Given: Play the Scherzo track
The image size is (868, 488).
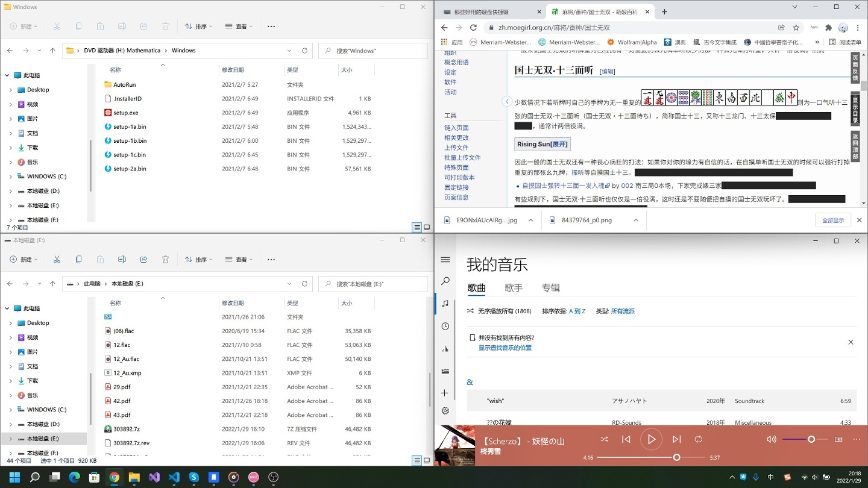Looking at the screenshot, I should click(651, 439).
